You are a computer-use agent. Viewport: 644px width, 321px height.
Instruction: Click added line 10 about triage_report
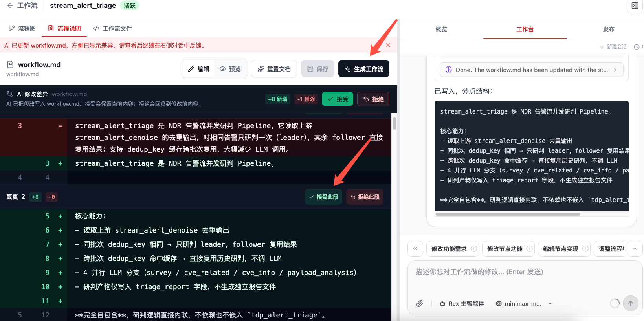(196, 287)
